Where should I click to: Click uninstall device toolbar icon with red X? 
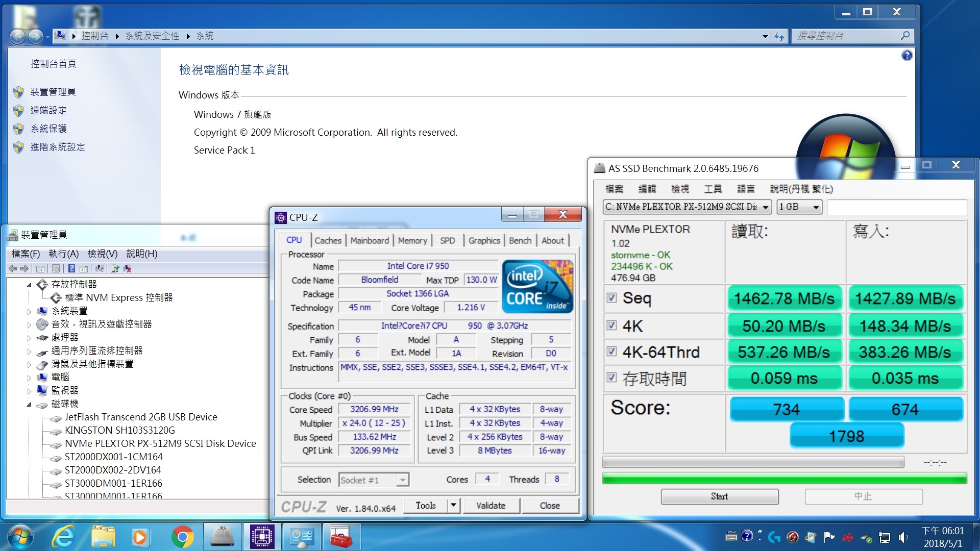click(128, 268)
